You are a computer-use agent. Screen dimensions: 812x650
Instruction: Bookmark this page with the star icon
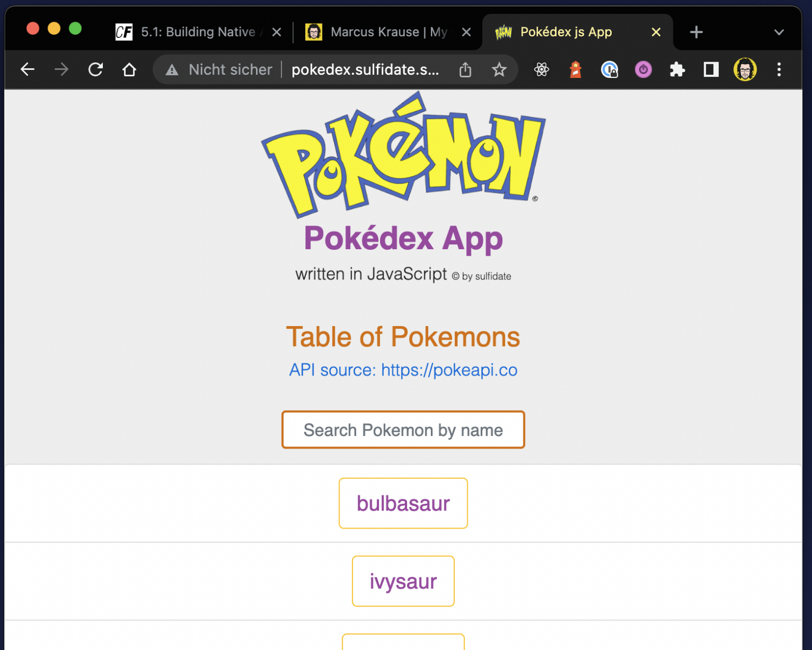click(499, 69)
